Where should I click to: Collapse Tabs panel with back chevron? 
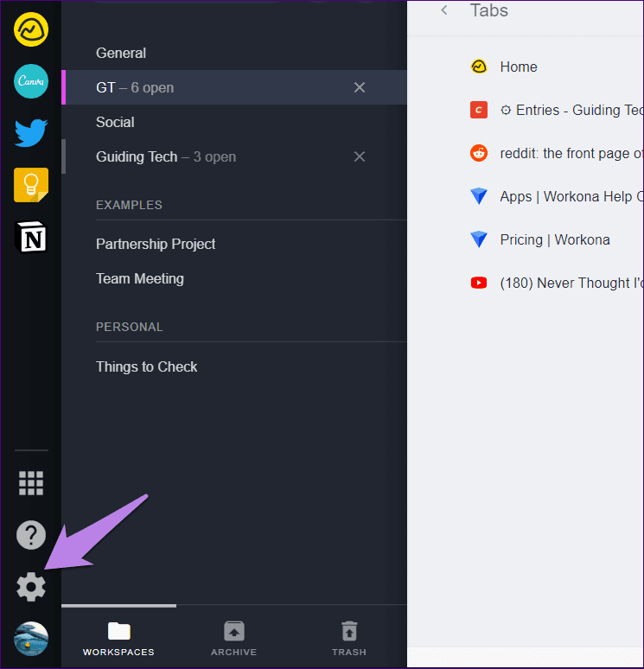pos(443,10)
